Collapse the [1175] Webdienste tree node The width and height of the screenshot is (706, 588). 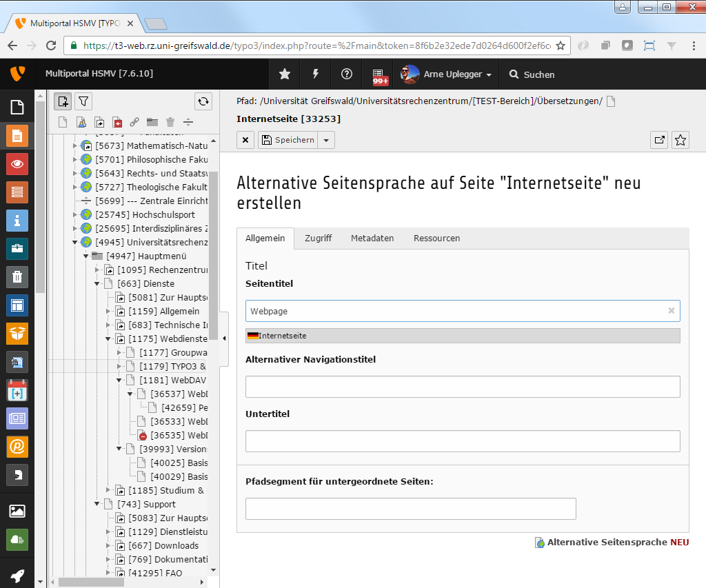pos(108,338)
